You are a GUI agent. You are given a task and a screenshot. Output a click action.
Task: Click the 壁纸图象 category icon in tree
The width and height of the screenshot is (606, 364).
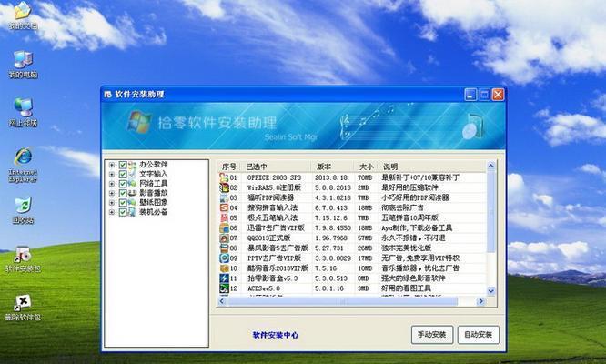coord(132,203)
